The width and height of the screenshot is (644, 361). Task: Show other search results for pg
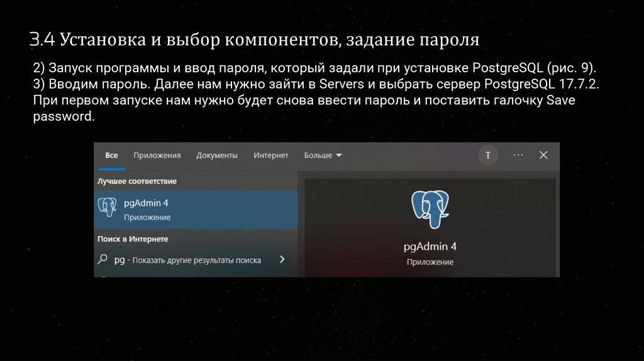196,260
